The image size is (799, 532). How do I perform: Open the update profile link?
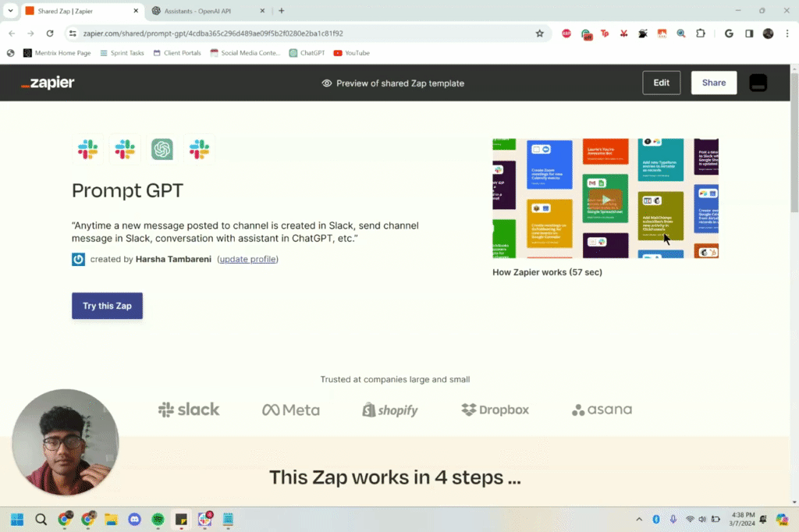pos(247,259)
